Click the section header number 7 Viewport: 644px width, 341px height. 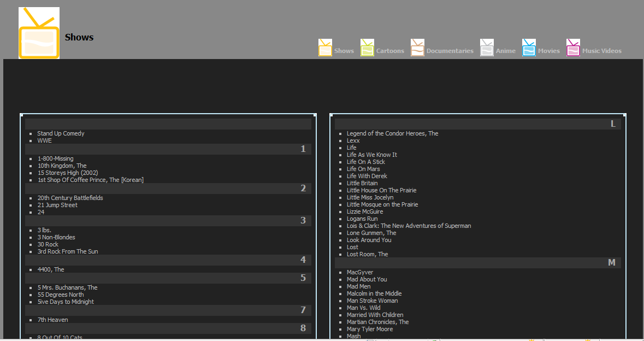click(303, 310)
